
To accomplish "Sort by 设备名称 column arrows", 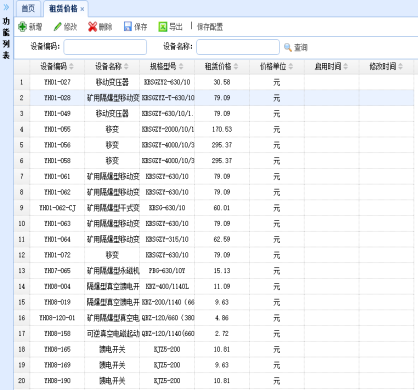I will pos(126,66).
